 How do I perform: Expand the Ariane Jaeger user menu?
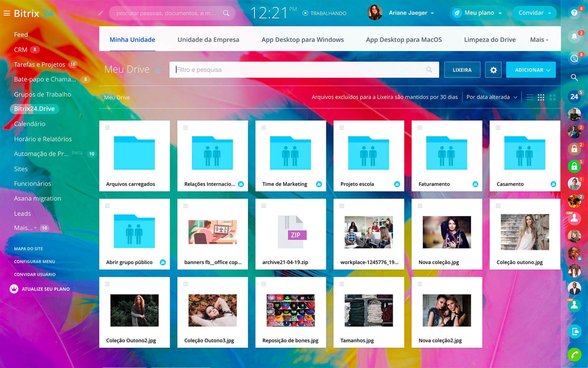pos(411,13)
